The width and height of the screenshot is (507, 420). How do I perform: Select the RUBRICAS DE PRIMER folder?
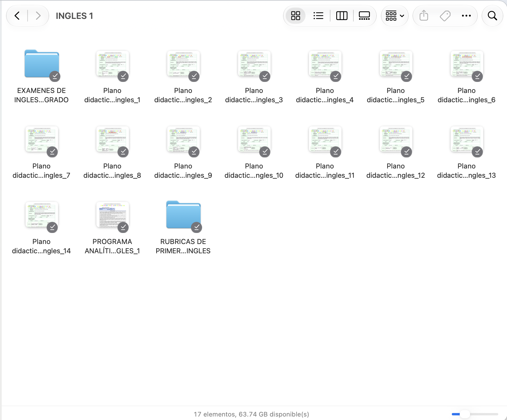pyautogui.click(x=184, y=215)
